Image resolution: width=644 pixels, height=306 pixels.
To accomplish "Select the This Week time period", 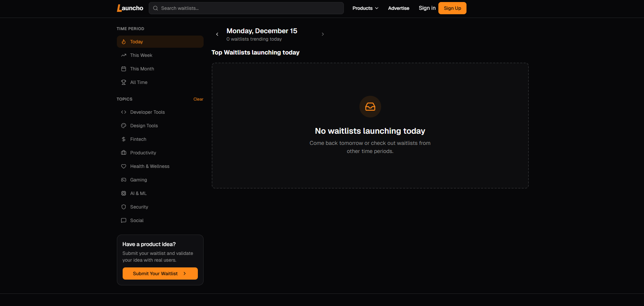I will pos(141,55).
